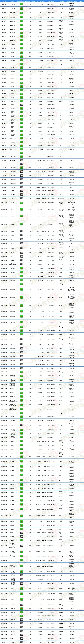
Task: Select the Nadwozie column header
Action: point(61,1)
